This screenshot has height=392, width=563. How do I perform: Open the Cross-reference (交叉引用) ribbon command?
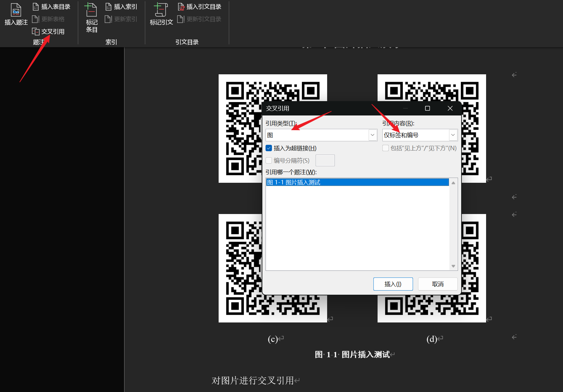point(49,32)
